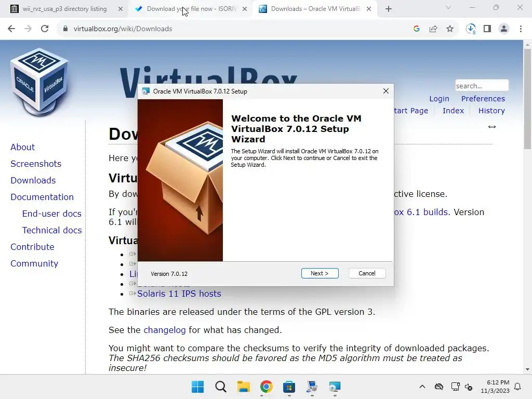
Task: Click the network tray icon
Action: [455, 387]
